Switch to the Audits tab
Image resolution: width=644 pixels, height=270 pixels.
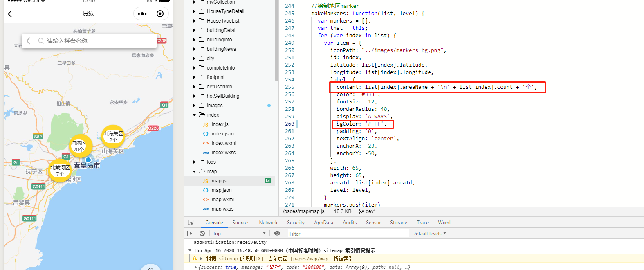(x=350, y=223)
